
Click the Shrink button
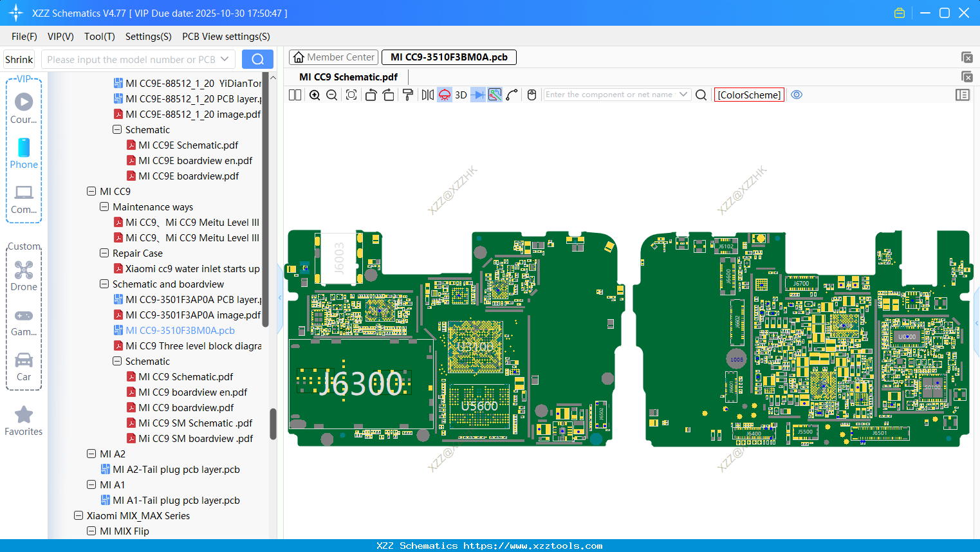point(19,60)
